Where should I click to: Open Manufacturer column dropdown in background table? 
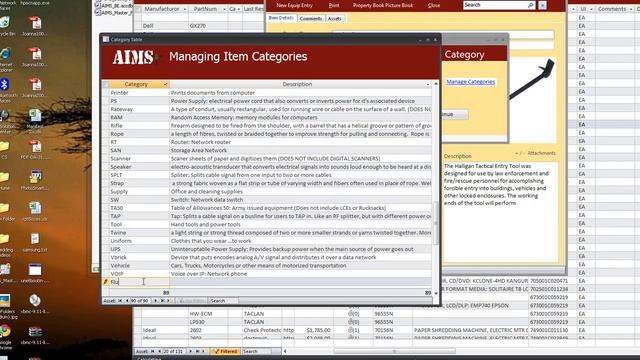185,9
